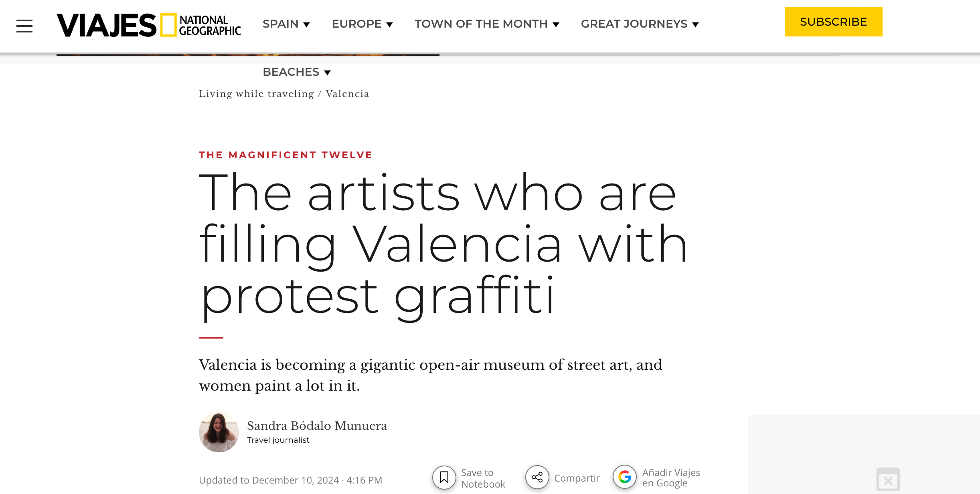Image resolution: width=980 pixels, height=494 pixels.
Task: Click the share Compartir icon
Action: (x=537, y=477)
